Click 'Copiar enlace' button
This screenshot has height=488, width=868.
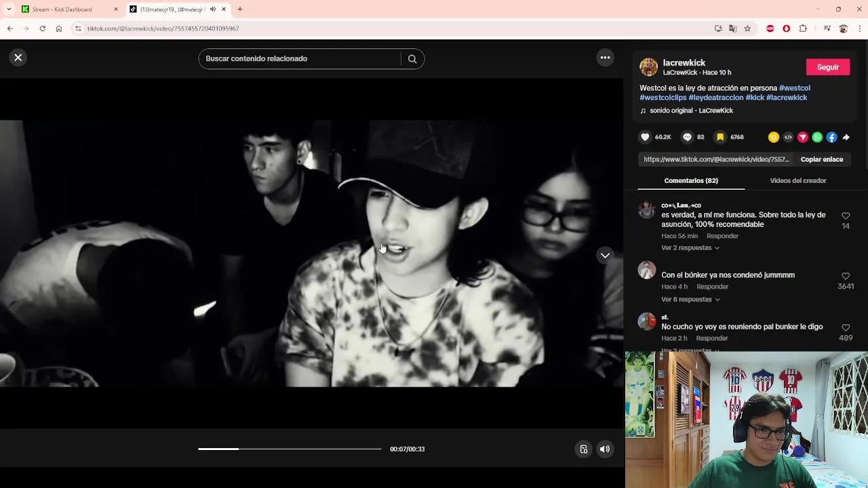(822, 159)
